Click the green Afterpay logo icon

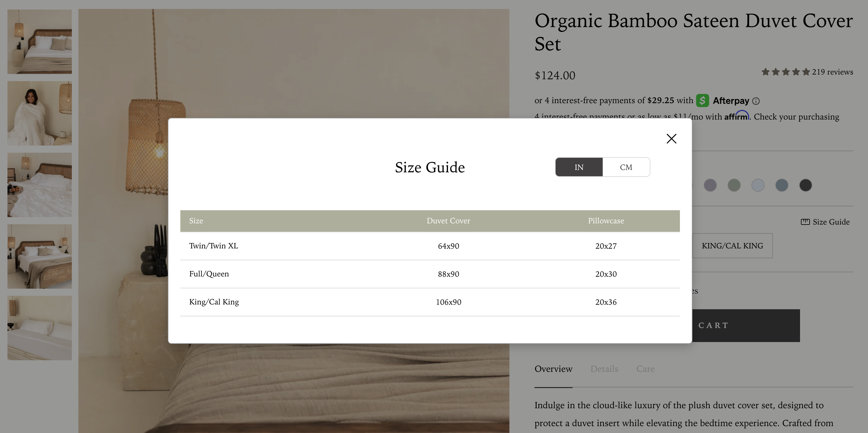tap(702, 100)
